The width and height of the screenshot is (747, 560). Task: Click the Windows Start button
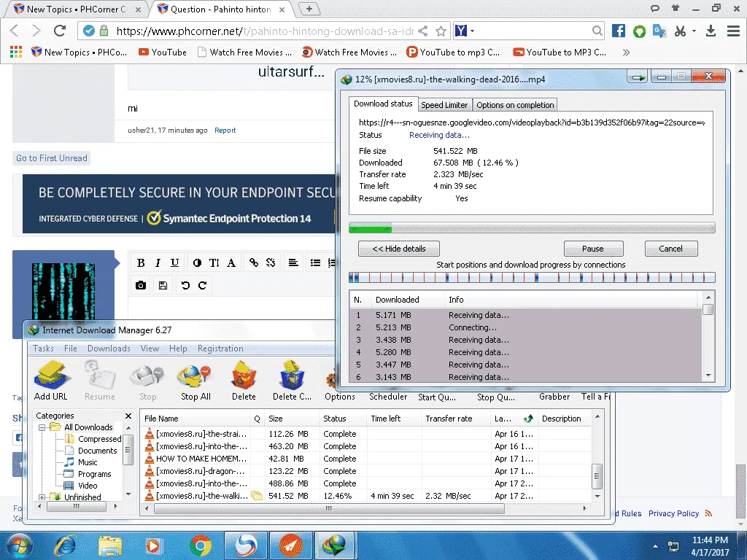tap(20, 545)
